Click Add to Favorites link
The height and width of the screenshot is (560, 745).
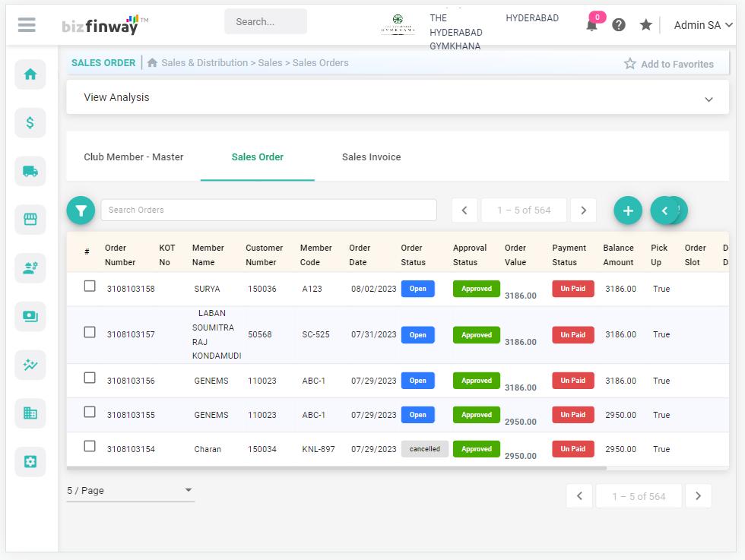pyautogui.click(x=669, y=64)
